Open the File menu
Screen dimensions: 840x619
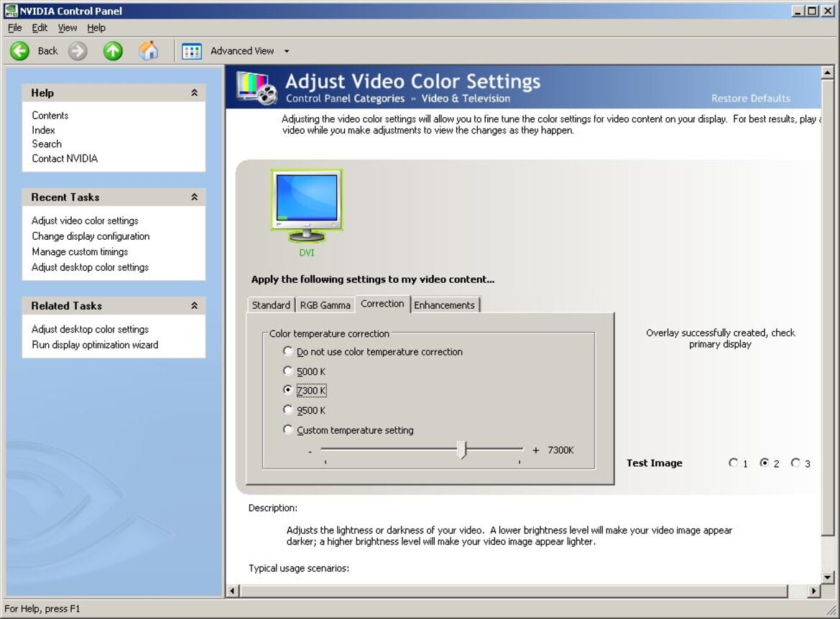click(x=14, y=28)
